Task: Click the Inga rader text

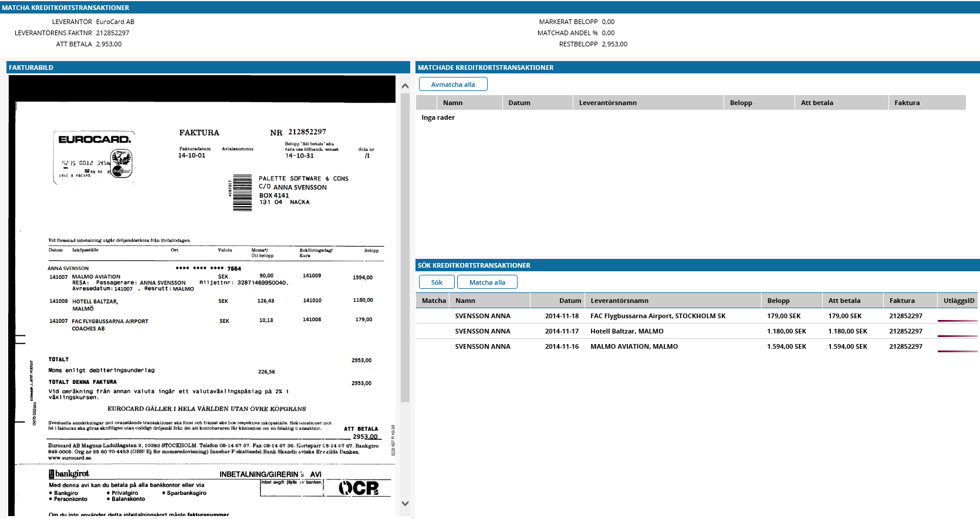Action: 438,117
